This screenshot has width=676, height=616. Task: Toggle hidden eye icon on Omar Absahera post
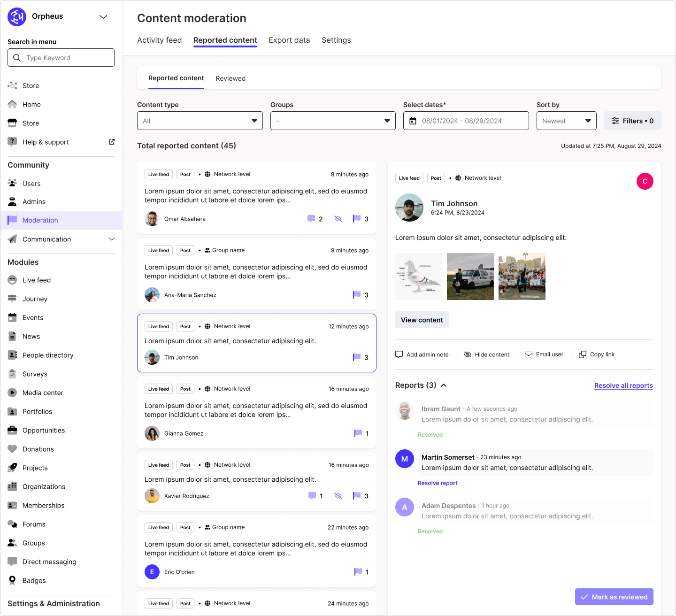point(338,219)
